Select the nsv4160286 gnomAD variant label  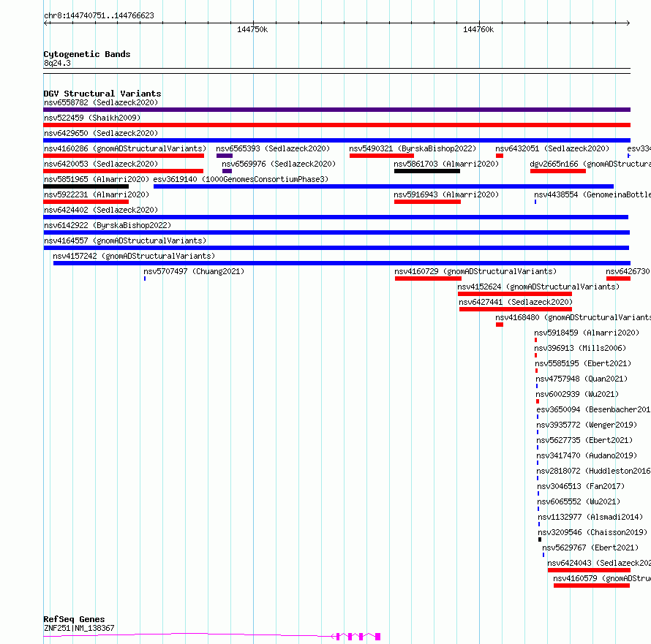(125, 148)
